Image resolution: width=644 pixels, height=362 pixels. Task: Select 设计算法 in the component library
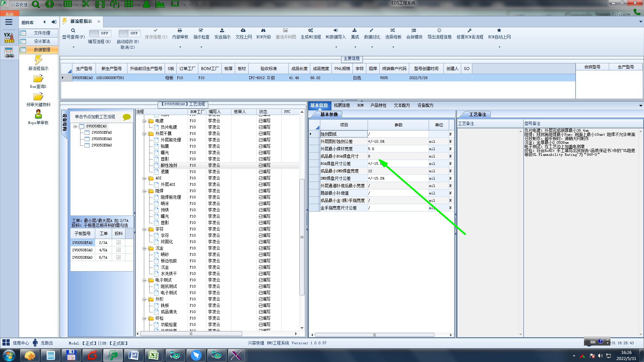42,41
